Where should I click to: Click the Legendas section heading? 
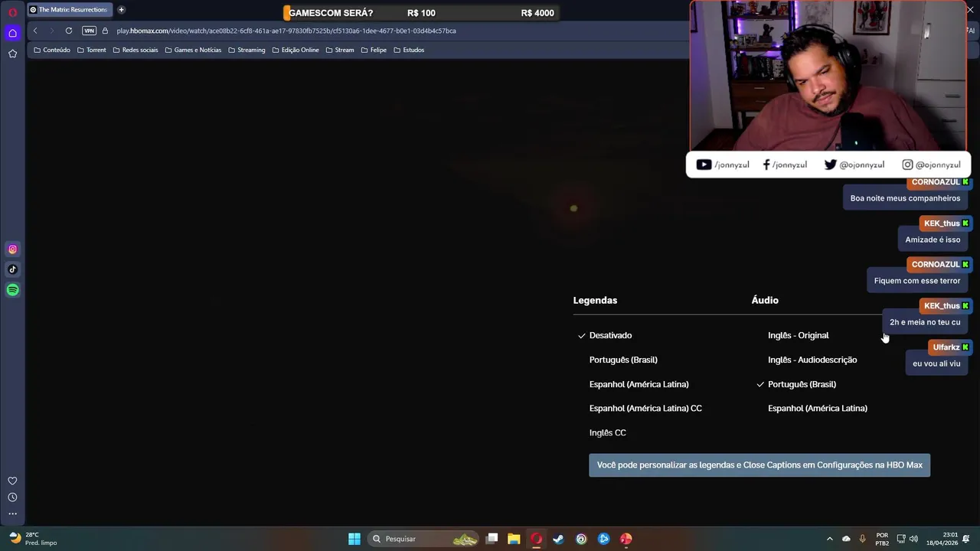(x=595, y=301)
